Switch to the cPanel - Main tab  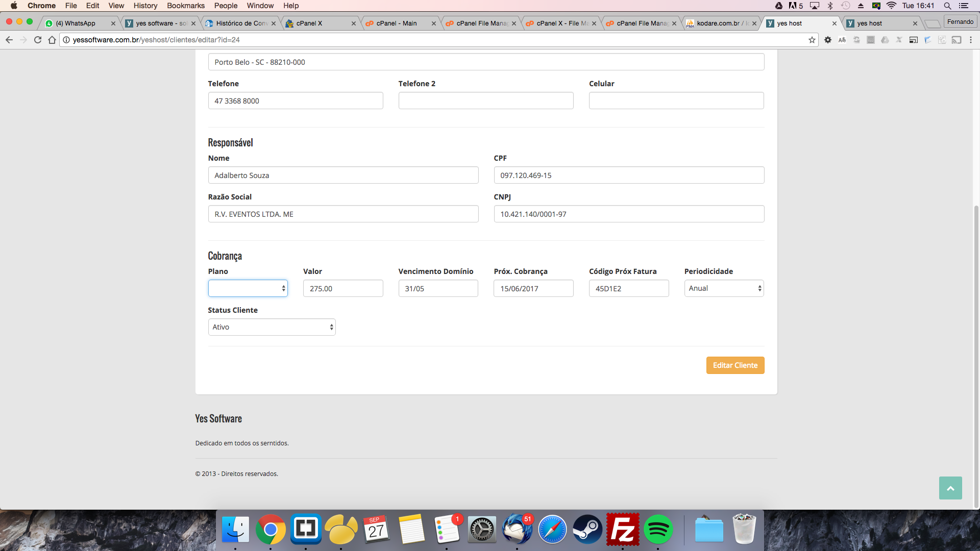click(x=397, y=23)
